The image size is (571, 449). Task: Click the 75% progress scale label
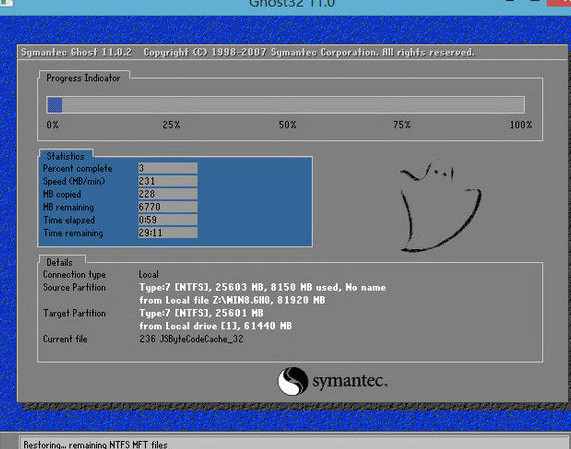click(x=402, y=125)
